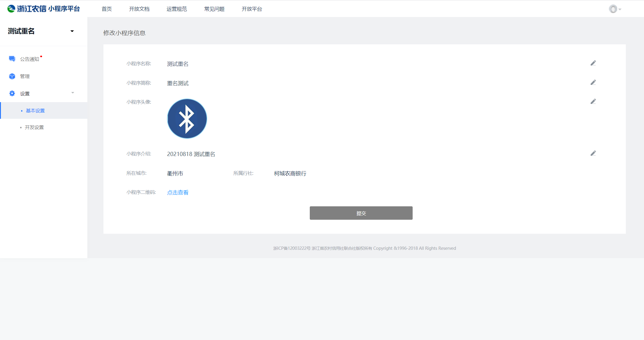The width and height of the screenshot is (644, 340).
Task: Select 基本设置 in the sidebar
Action: 35,111
